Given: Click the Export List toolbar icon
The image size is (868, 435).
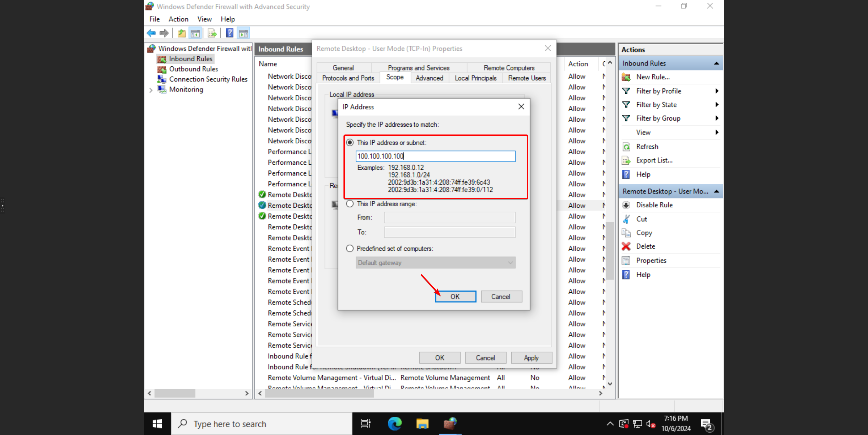Looking at the screenshot, I should pyautogui.click(x=212, y=33).
